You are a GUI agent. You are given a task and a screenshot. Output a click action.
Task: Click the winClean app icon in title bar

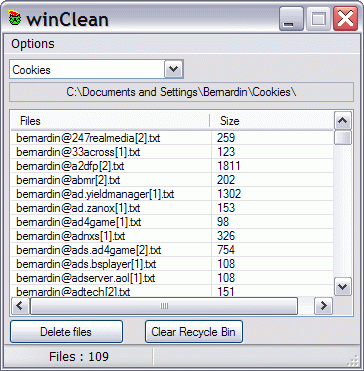tap(14, 18)
